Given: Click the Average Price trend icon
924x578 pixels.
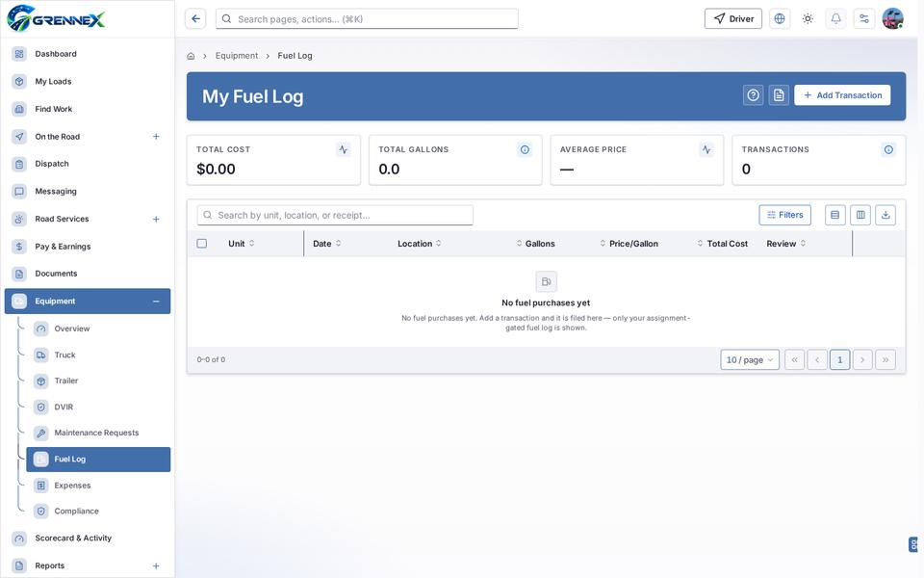Looking at the screenshot, I should tap(706, 150).
